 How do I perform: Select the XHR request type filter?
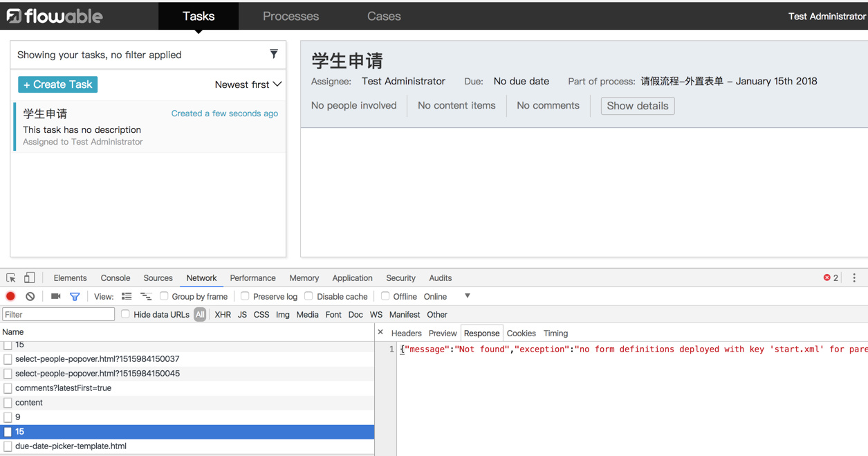[223, 314]
